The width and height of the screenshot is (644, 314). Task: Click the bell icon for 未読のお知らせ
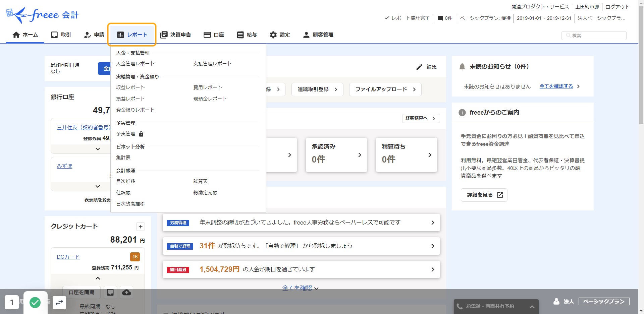(462, 67)
